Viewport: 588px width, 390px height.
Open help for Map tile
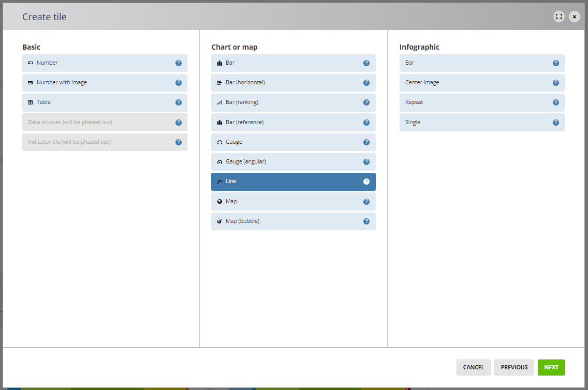[366, 202]
